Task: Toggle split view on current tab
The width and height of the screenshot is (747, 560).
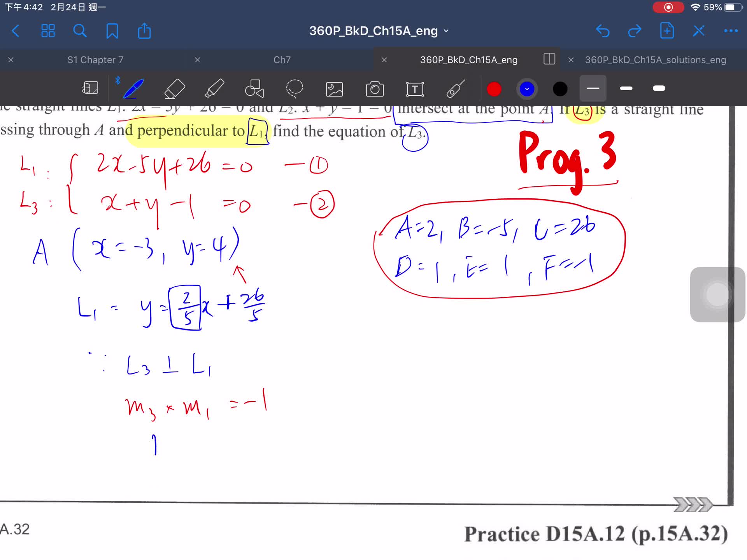Action: 549,59
